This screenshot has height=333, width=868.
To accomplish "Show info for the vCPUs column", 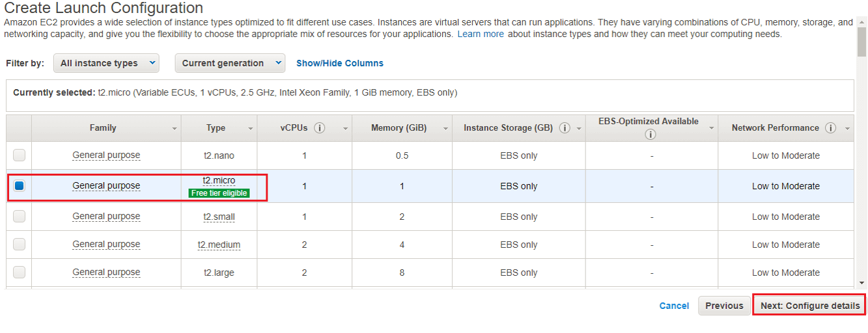I will 319,128.
